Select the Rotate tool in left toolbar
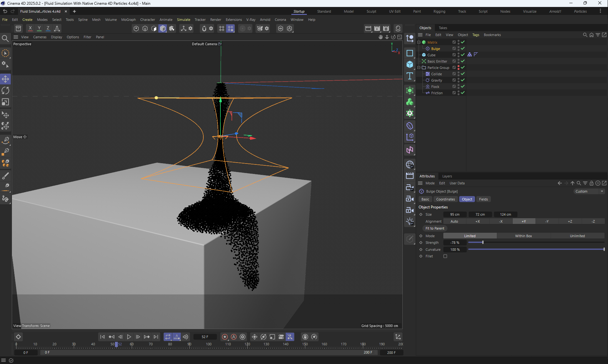Image resolution: width=608 pixels, height=364 pixels. click(5, 91)
